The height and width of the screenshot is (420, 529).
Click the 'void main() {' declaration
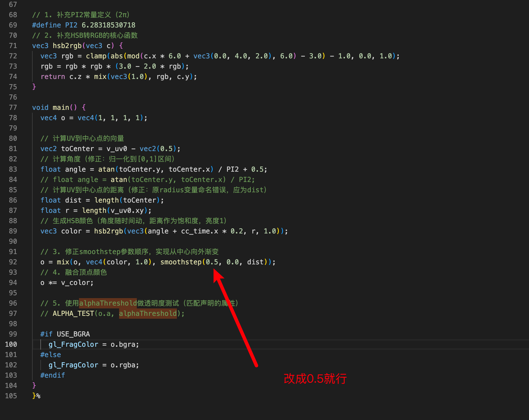coord(59,107)
